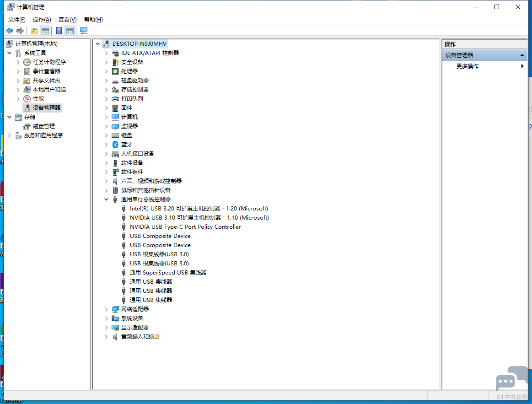
Task: Click the 鼠标和其他指针设备 mouse icon
Action: 115,190
